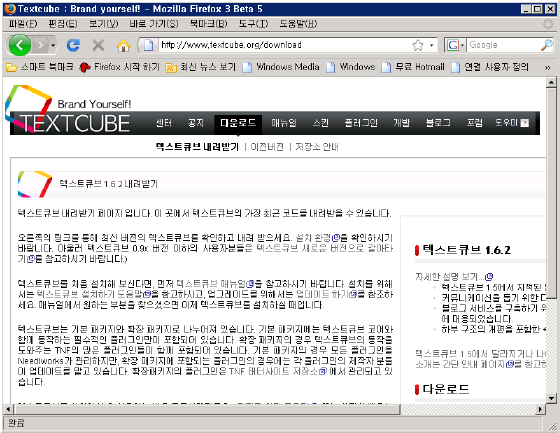This screenshot has width=559, height=433.
Task: Open the 보기(V) menu
Action: point(103,24)
